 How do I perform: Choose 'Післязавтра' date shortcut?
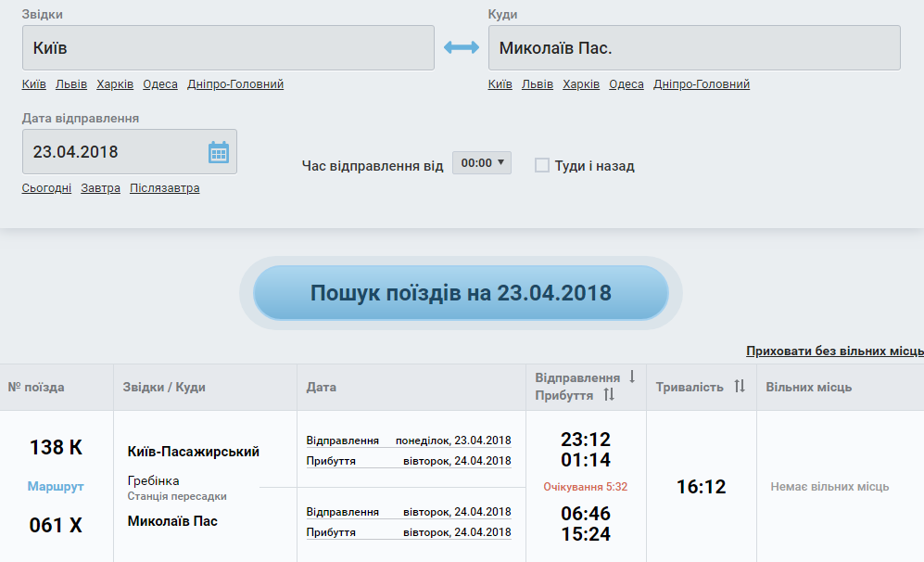point(164,188)
